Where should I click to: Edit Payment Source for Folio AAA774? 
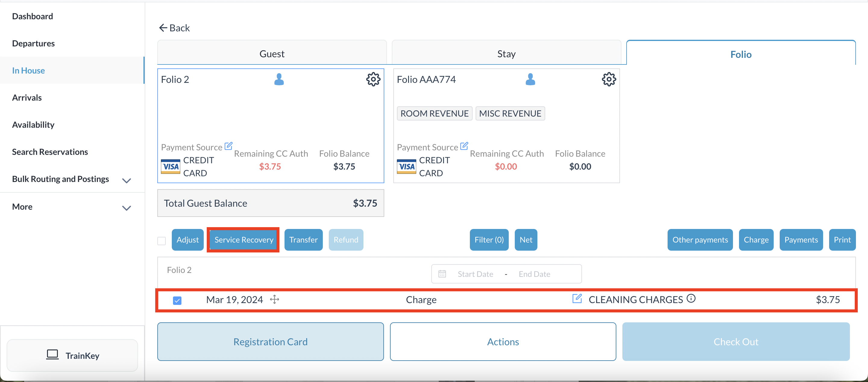464,146
